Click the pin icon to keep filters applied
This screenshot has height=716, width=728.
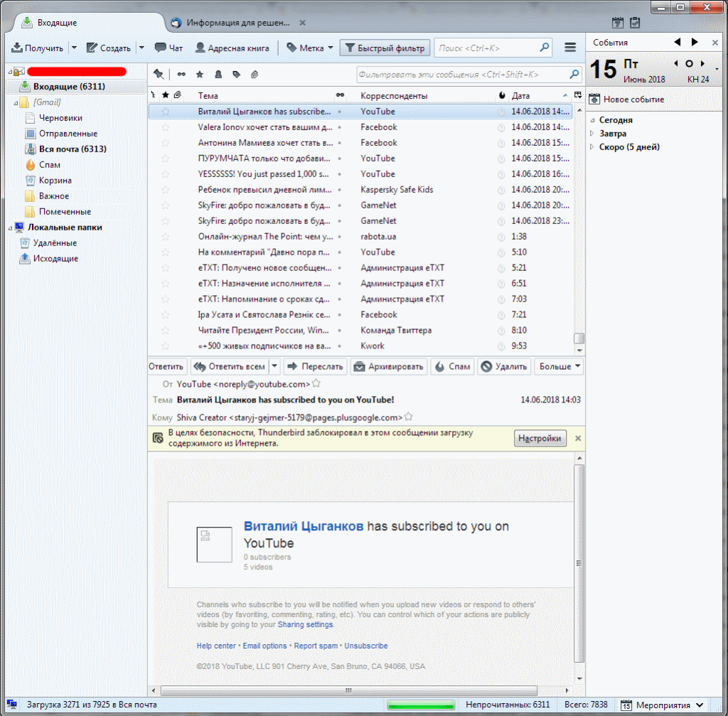click(x=159, y=74)
